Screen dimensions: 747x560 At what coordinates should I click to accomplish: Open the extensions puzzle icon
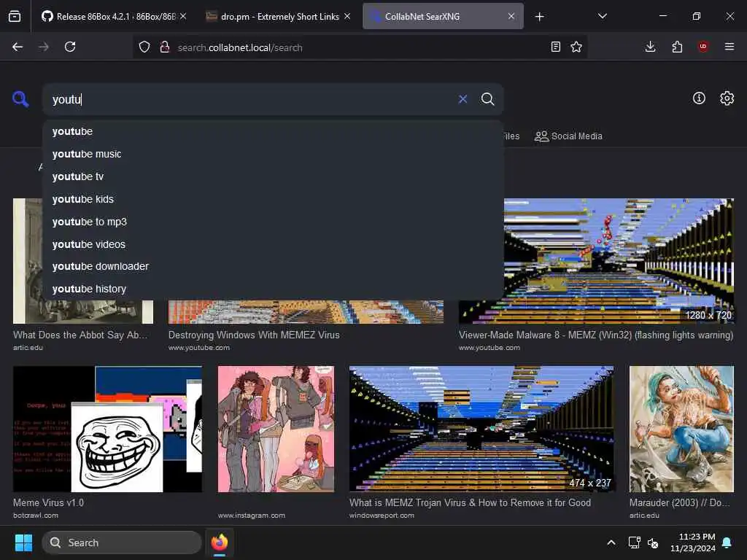coord(677,47)
